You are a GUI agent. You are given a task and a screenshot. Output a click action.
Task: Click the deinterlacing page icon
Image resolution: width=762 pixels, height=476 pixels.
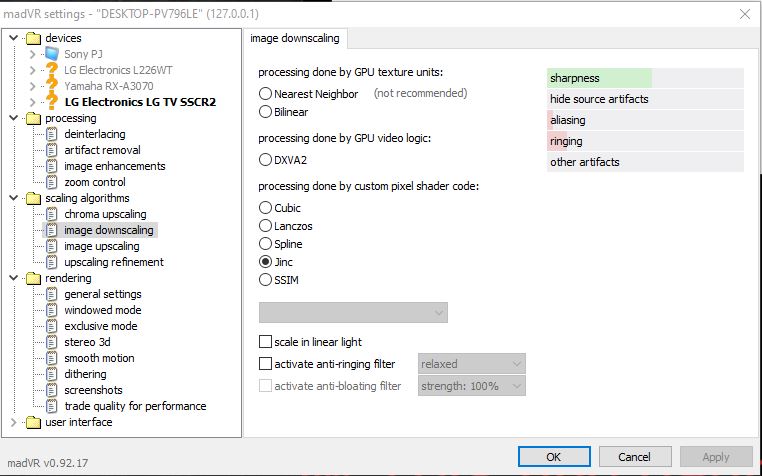pyautogui.click(x=52, y=134)
